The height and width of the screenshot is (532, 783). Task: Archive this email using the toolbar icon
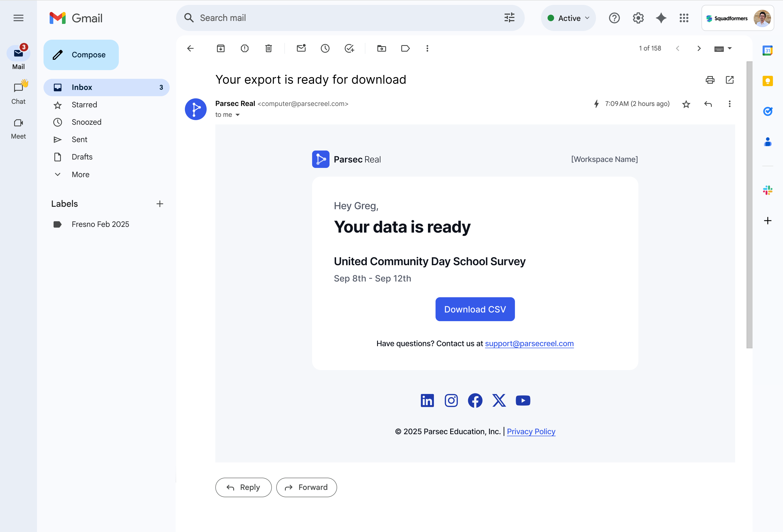(x=221, y=48)
